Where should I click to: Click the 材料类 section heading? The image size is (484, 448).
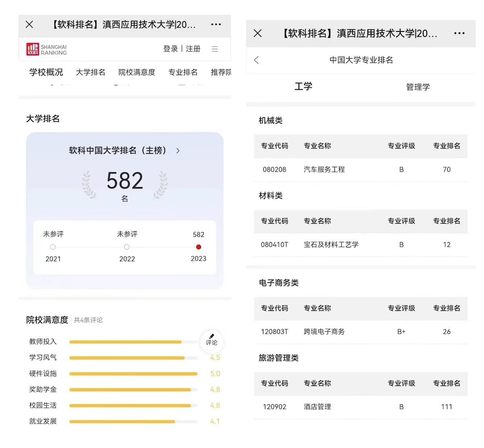click(271, 196)
